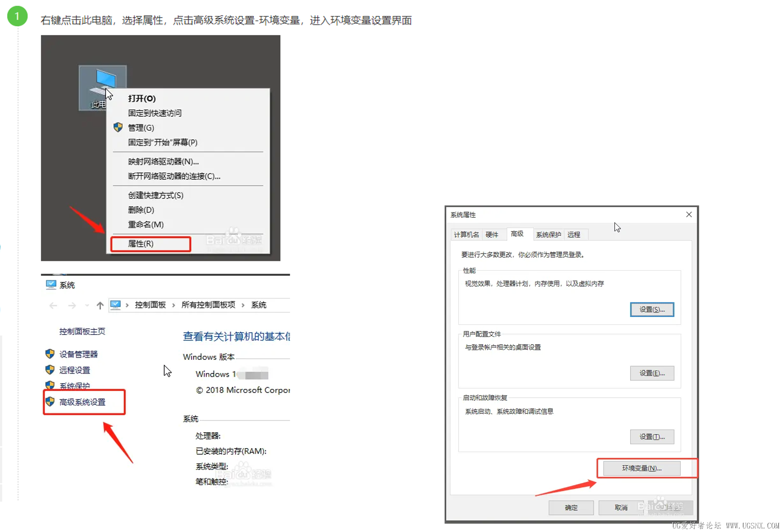
Task: Expand the chevron after 控制面板 breadcrumb
Action: tap(173, 305)
